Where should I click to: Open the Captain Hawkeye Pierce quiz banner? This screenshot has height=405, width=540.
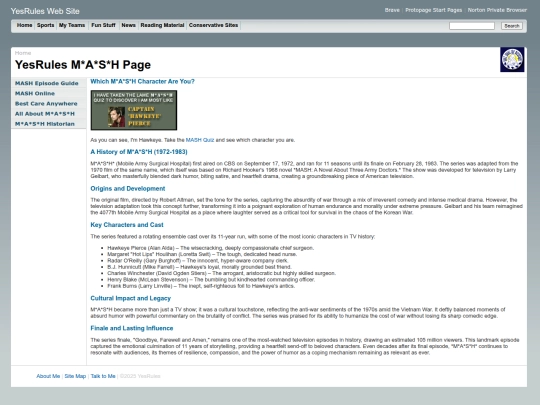point(134,110)
